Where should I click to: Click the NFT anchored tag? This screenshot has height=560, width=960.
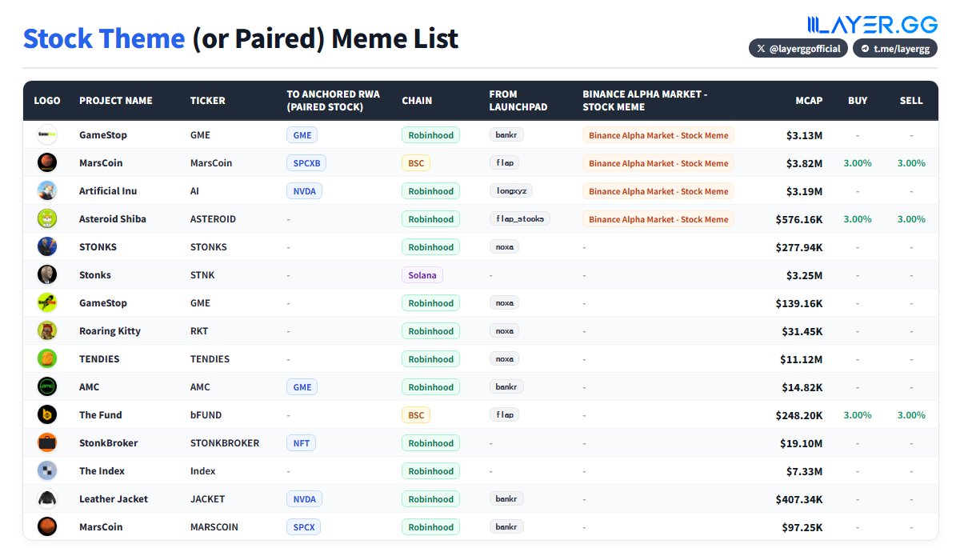(301, 443)
